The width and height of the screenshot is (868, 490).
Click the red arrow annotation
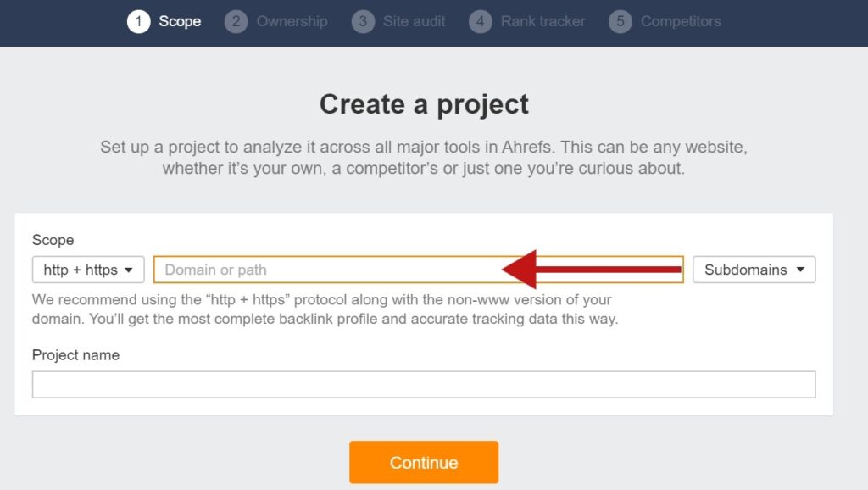click(591, 270)
